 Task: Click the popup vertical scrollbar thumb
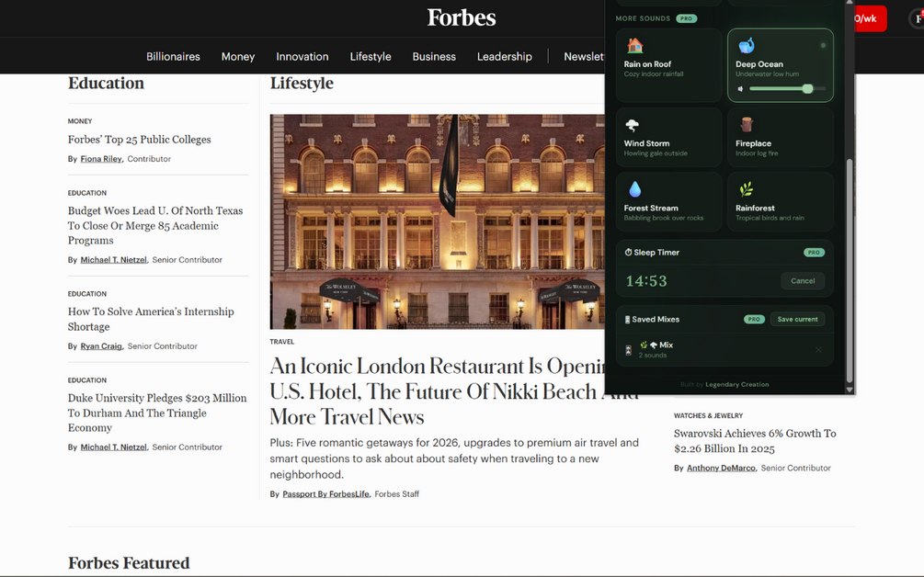[850, 271]
